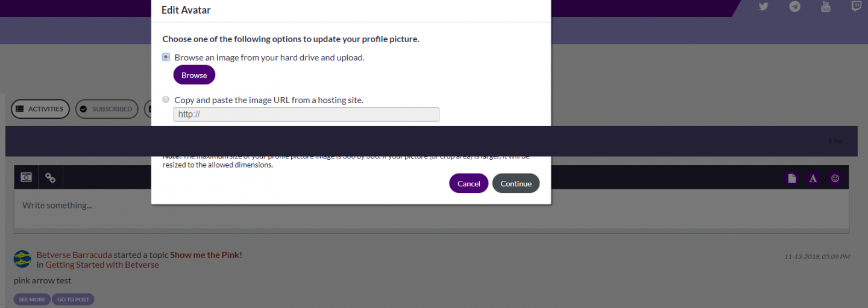Click Betverse Barracuda's avatar image
The width and height of the screenshot is (868, 308).
pos(22,259)
